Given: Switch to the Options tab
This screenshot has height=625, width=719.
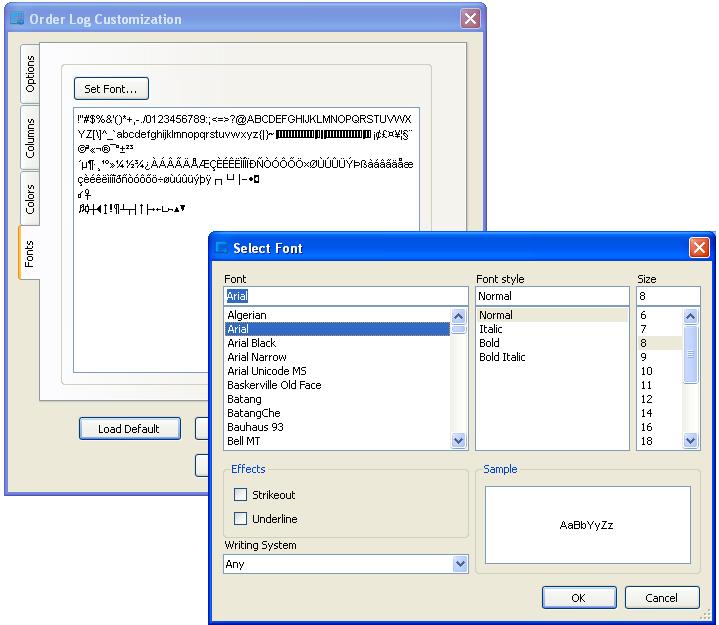Looking at the screenshot, I should [x=30, y=74].
